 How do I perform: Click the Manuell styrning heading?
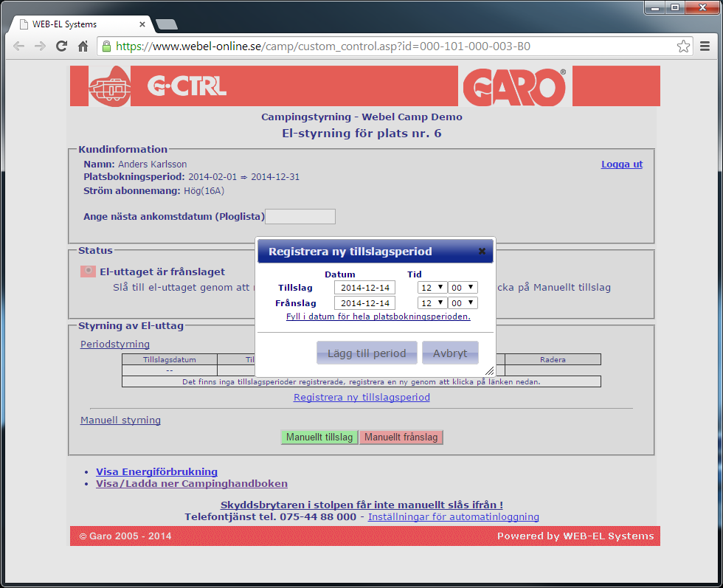pyautogui.click(x=120, y=420)
